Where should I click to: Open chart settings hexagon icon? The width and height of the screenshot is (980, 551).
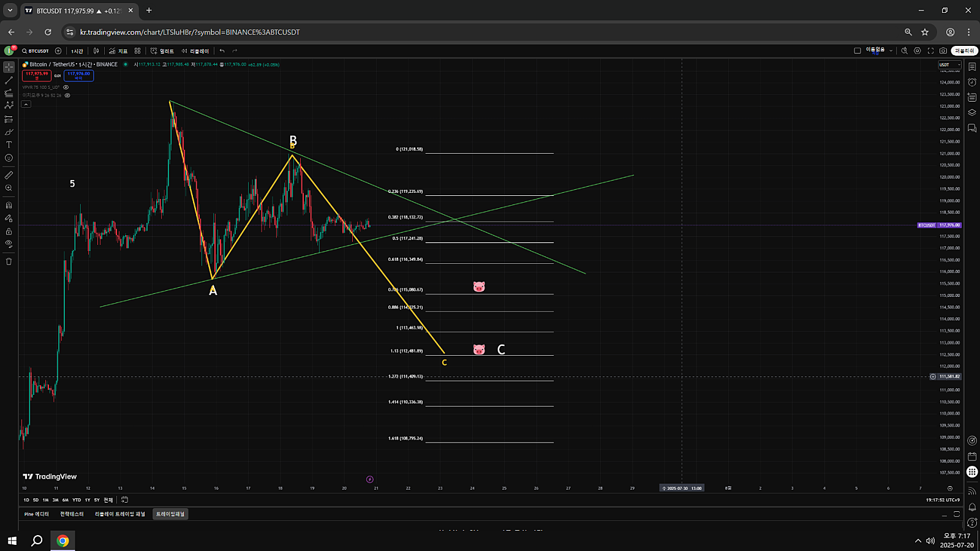click(918, 51)
